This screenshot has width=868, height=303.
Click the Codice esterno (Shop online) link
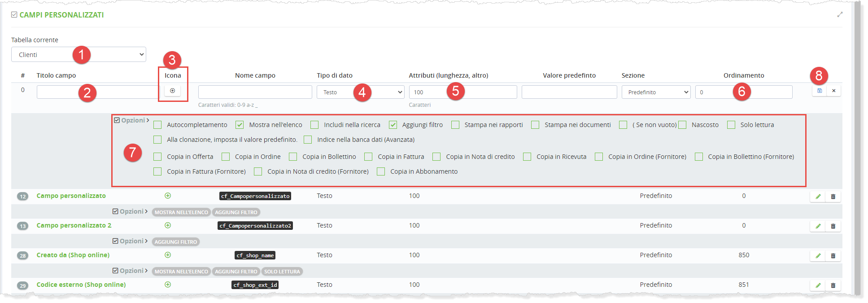pos(81,285)
